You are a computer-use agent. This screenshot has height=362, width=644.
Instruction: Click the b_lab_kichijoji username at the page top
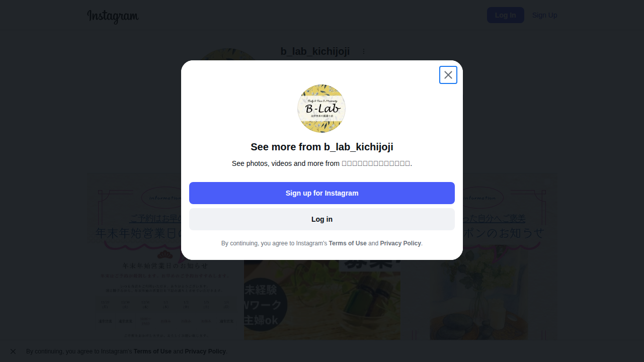(315, 51)
